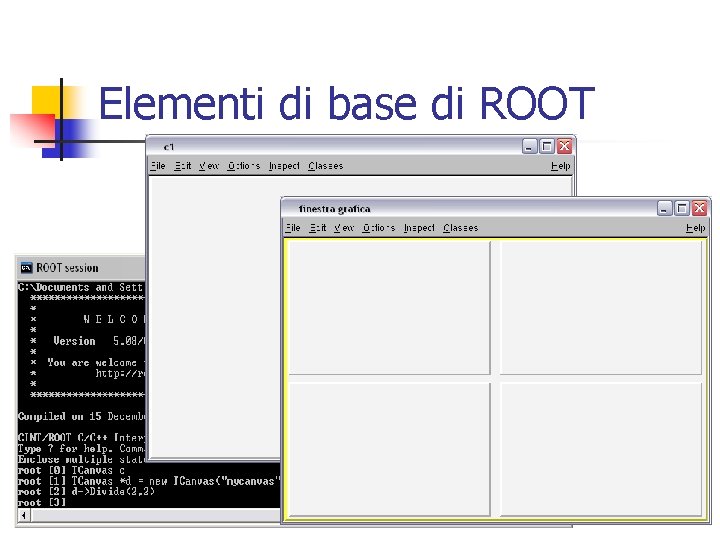The image size is (720, 540).
Task: Click the TCanvas *d = new TCanvas line
Action: pos(148,481)
